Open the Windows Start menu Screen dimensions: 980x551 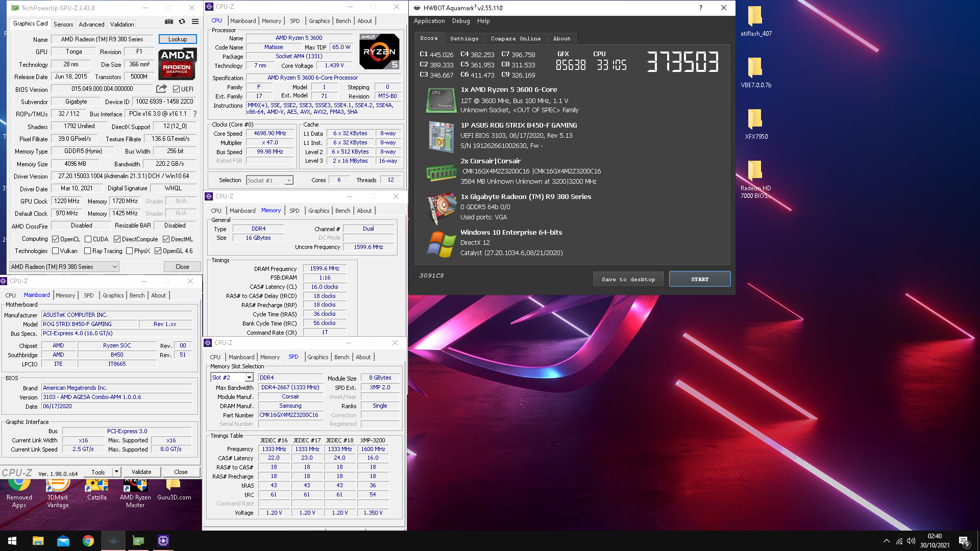12,541
